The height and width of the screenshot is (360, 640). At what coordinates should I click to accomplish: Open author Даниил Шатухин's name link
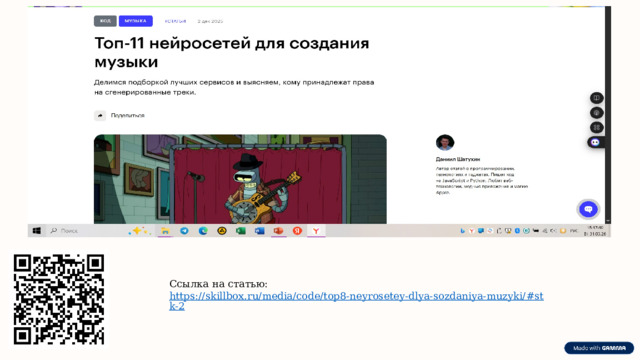click(x=458, y=159)
